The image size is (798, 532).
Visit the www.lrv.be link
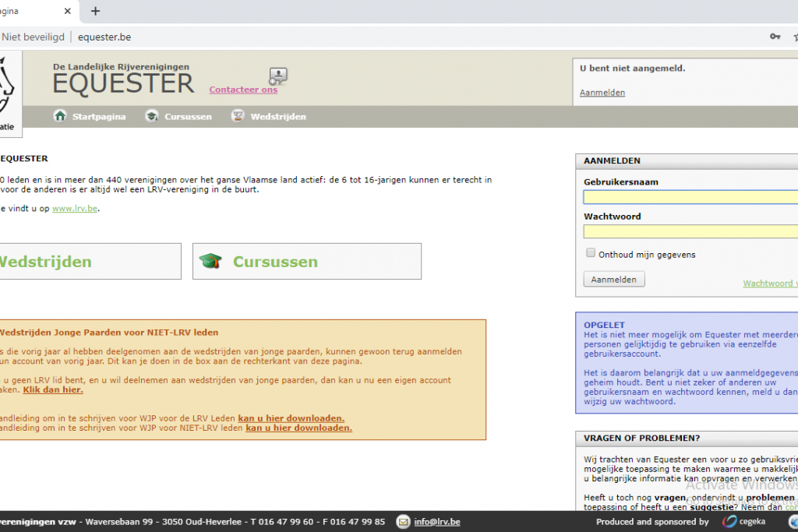75,209
